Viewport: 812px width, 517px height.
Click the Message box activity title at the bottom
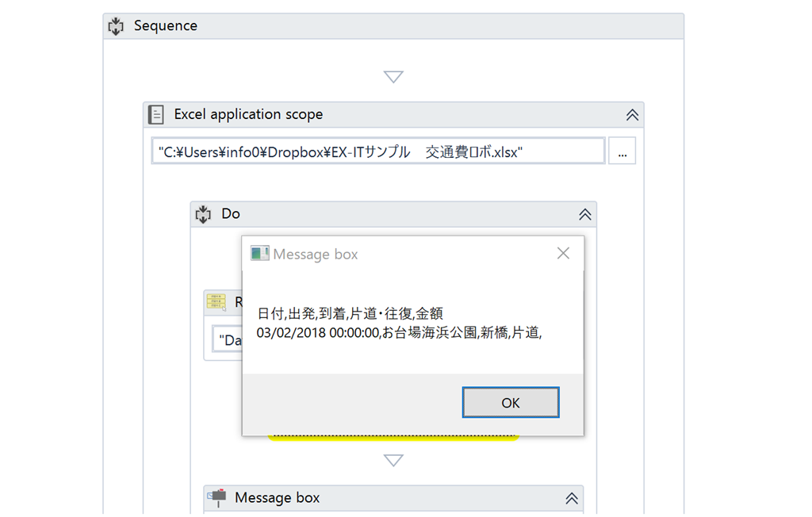click(x=277, y=498)
